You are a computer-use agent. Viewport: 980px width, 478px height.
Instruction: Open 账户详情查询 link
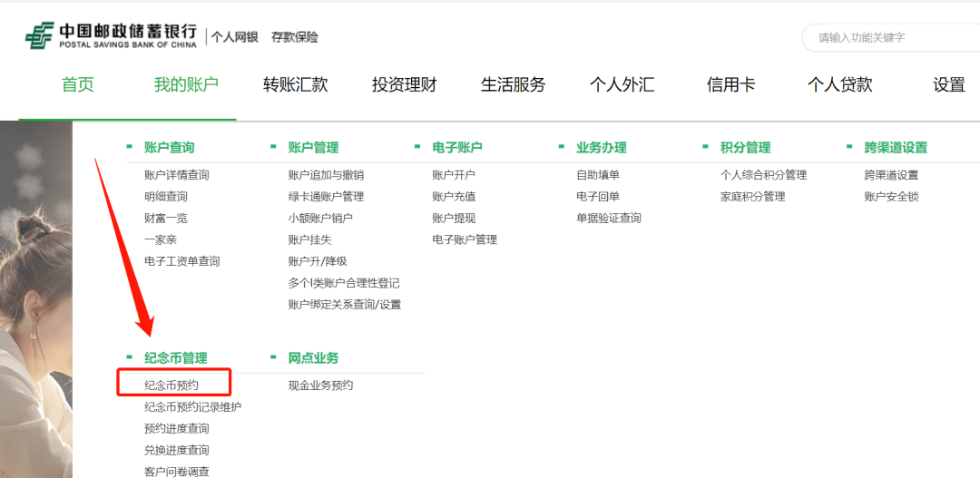point(176,175)
